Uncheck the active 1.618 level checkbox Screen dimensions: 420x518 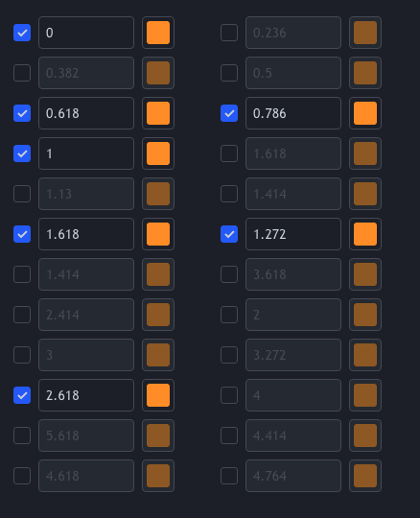pos(22,234)
